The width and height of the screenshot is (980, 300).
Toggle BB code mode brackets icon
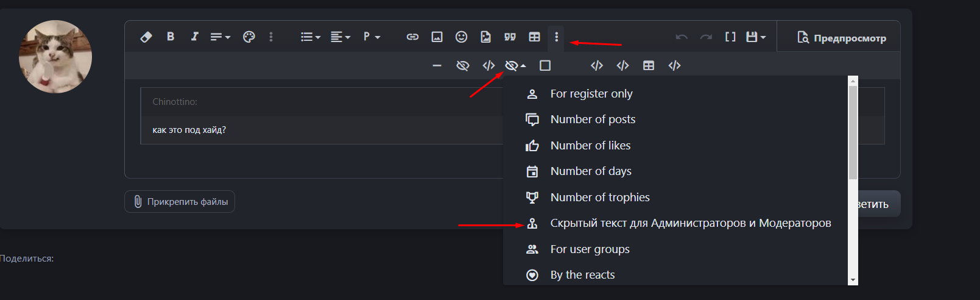(730, 37)
